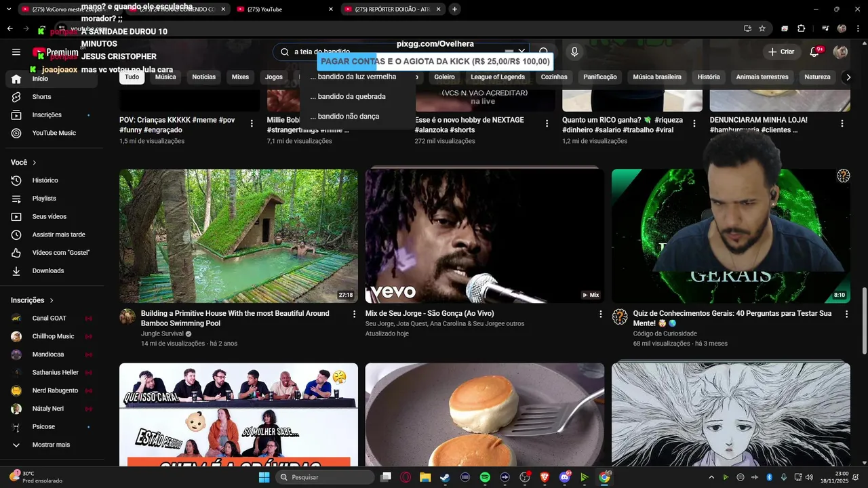Open Código da Curiosidade channel avatar

pos(620,317)
